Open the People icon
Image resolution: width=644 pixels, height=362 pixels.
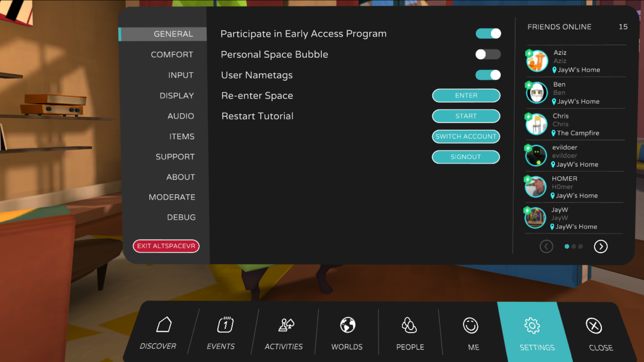[x=409, y=326]
